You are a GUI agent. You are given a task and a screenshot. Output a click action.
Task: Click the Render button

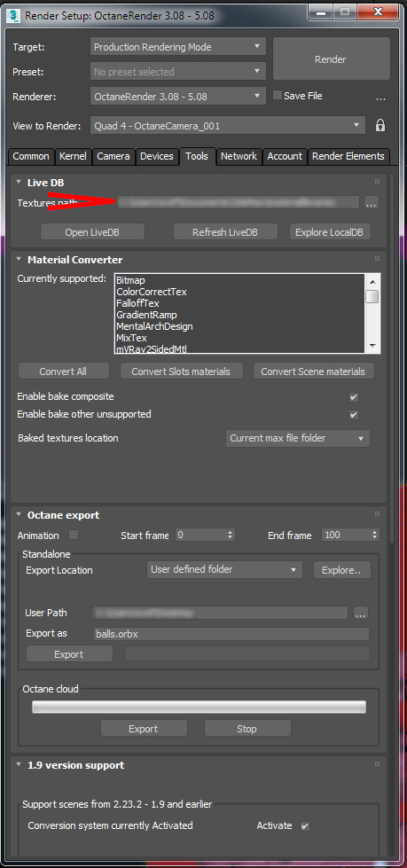pos(331,59)
